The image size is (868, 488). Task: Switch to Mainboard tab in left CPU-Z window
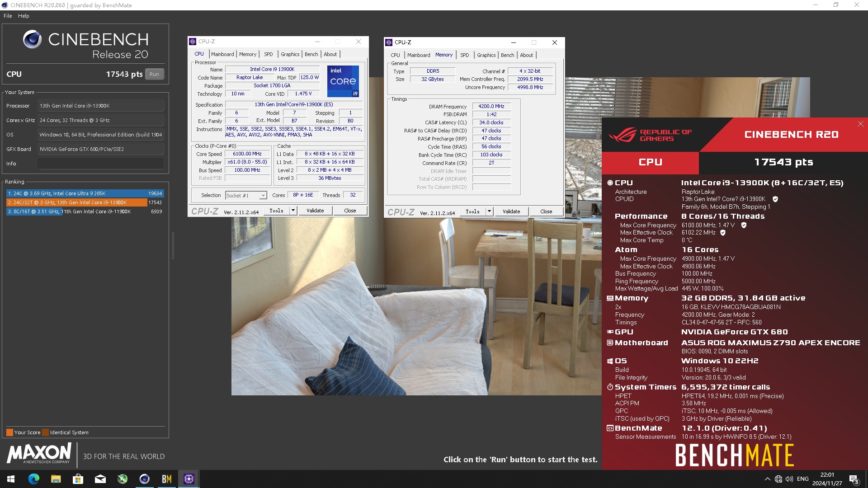coord(222,54)
